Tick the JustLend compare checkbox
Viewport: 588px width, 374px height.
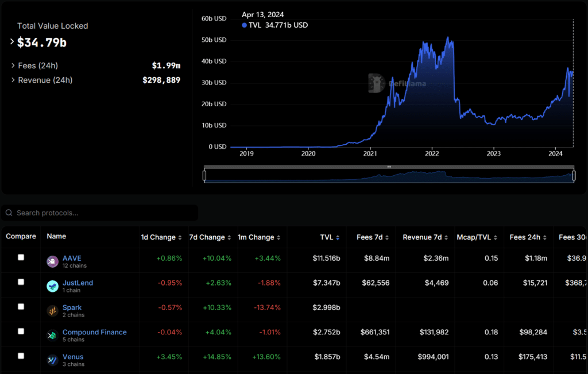click(21, 282)
